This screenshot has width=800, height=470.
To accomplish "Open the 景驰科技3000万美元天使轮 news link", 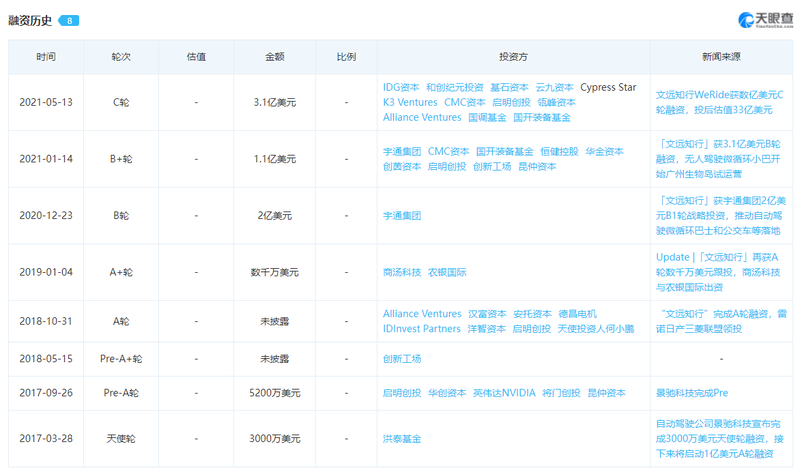I will pyautogui.click(x=719, y=439).
